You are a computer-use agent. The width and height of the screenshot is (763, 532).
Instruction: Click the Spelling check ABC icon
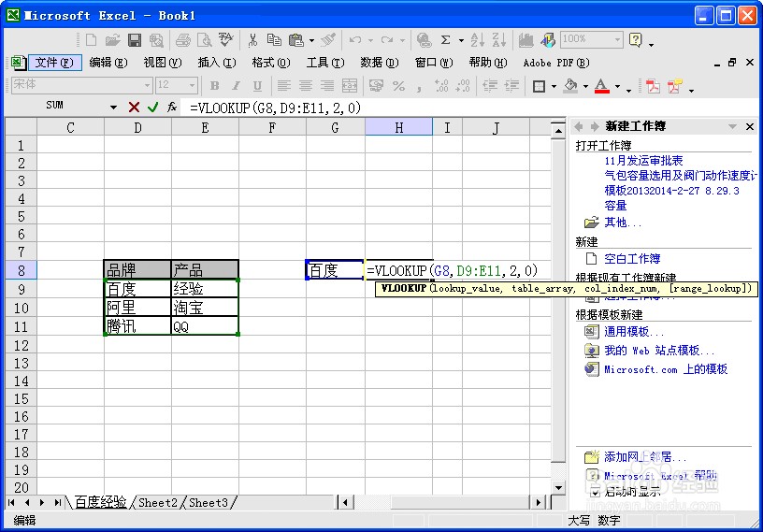pos(226,40)
